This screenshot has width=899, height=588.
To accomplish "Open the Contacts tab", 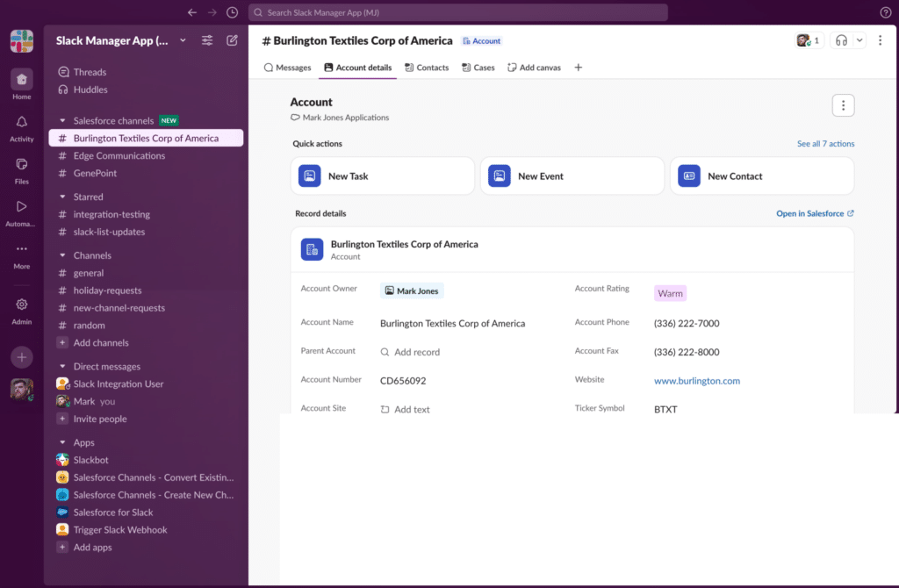I will (x=427, y=68).
